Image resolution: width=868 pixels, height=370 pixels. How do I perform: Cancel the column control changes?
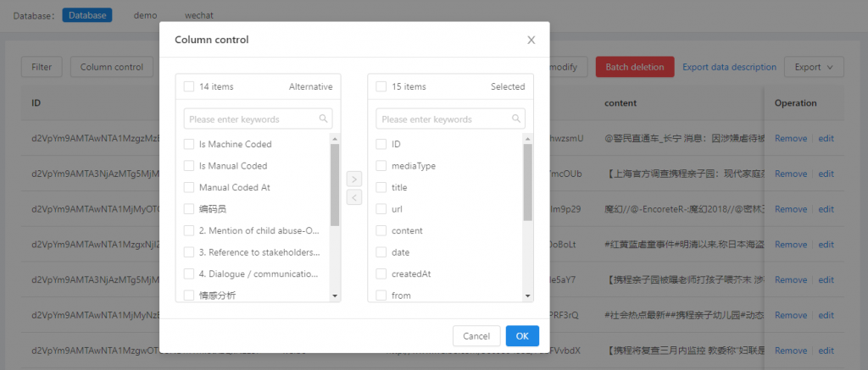click(x=476, y=336)
